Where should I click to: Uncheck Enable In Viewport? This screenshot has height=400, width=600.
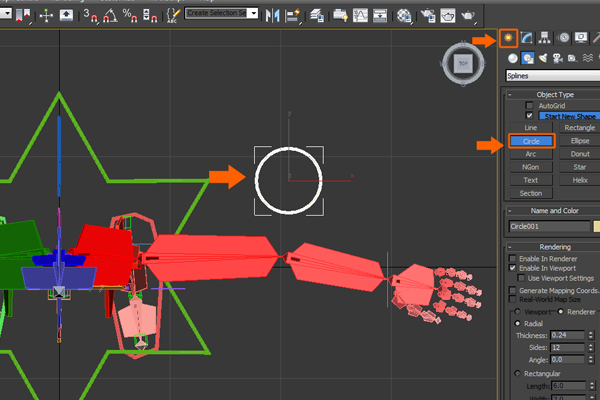(x=513, y=268)
